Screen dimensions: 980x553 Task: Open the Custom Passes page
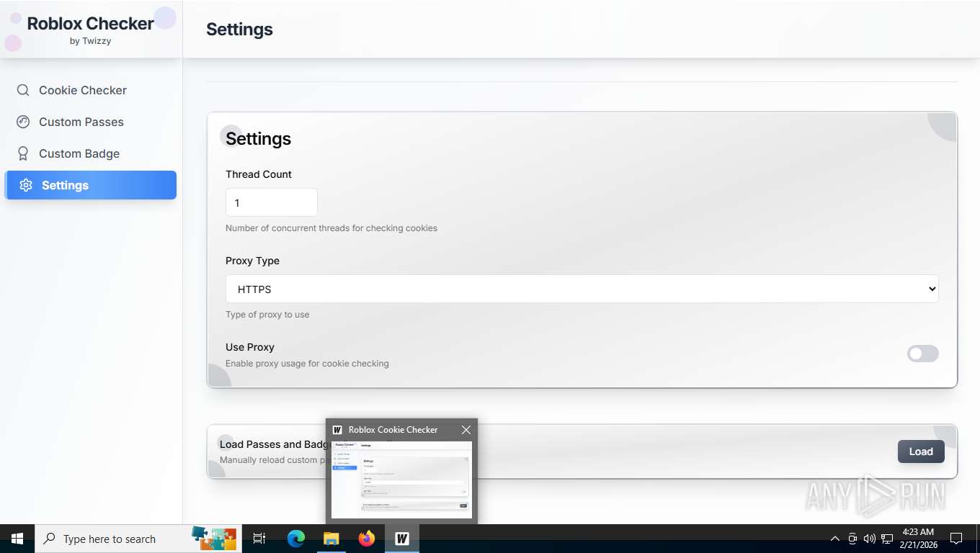coord(90,122)
